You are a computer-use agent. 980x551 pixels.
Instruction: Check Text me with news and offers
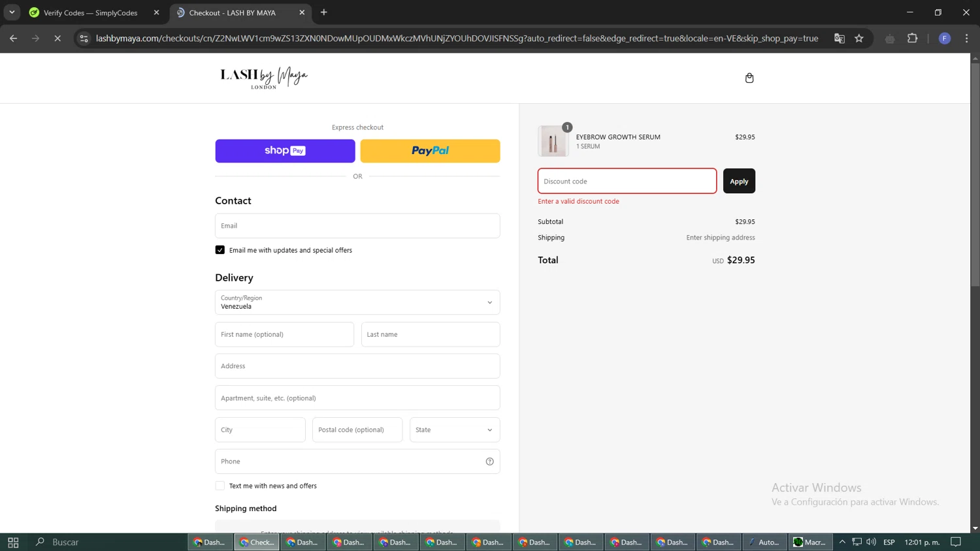pos(220,486)
